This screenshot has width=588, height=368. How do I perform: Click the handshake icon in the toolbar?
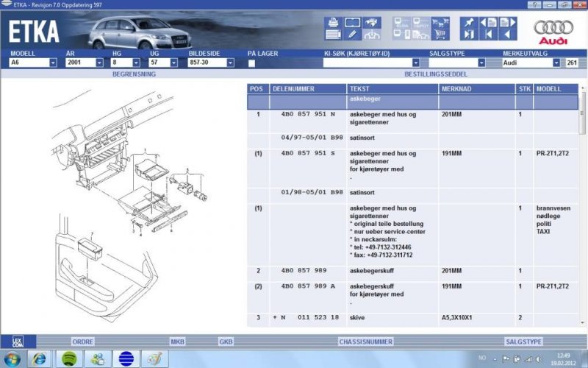pyautogui.click(x=373, y=22)
